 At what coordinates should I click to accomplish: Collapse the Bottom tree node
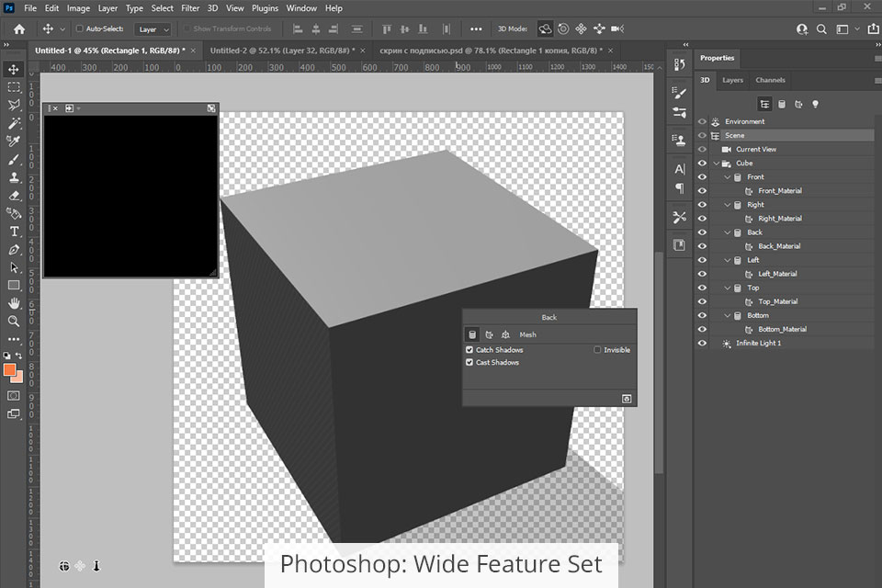click(728, 316)
